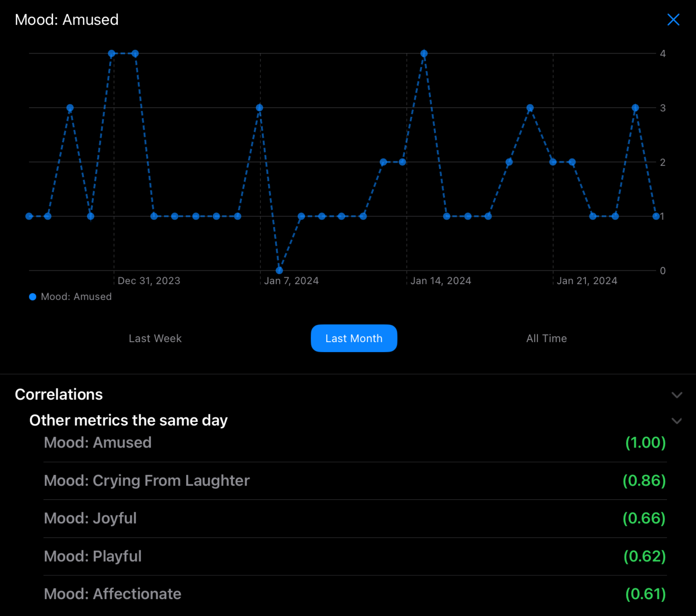Click the Dec 31, 2023 axis label

(149, 281)
